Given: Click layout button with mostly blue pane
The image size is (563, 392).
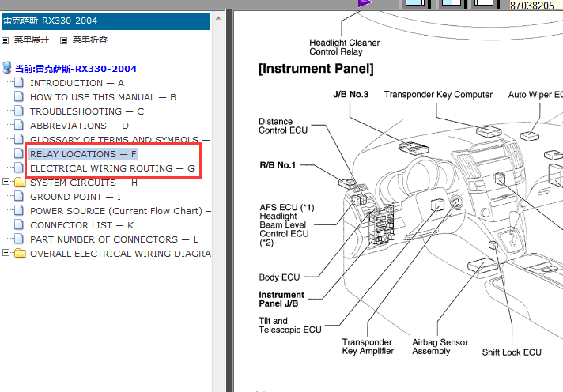Looking at the screenshot, I should tap(416, 4).
